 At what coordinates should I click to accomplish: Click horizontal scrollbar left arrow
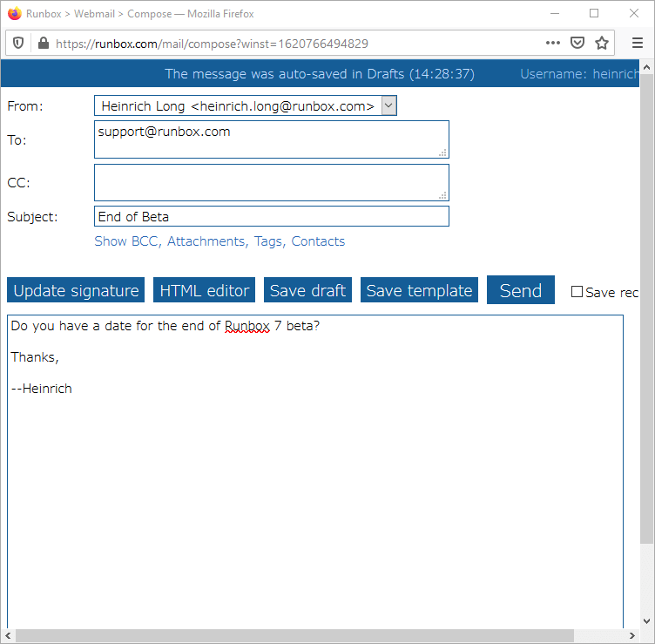[8, 635]
